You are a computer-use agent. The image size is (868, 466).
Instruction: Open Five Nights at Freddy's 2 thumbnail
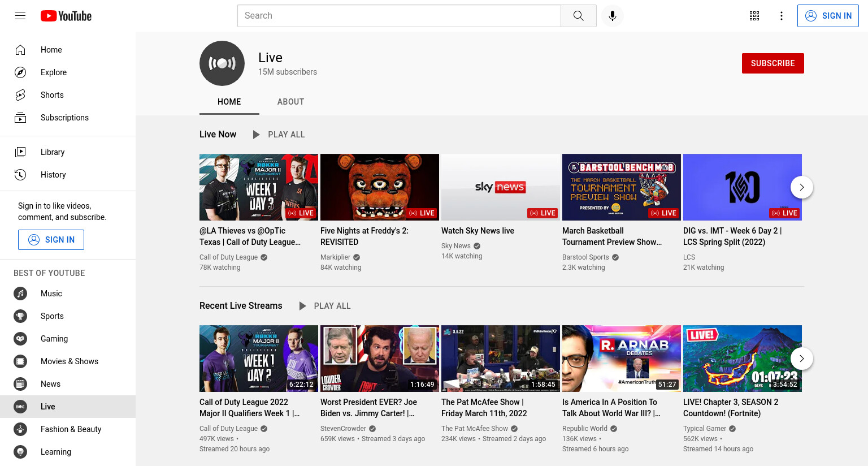[x=380, y=187]
